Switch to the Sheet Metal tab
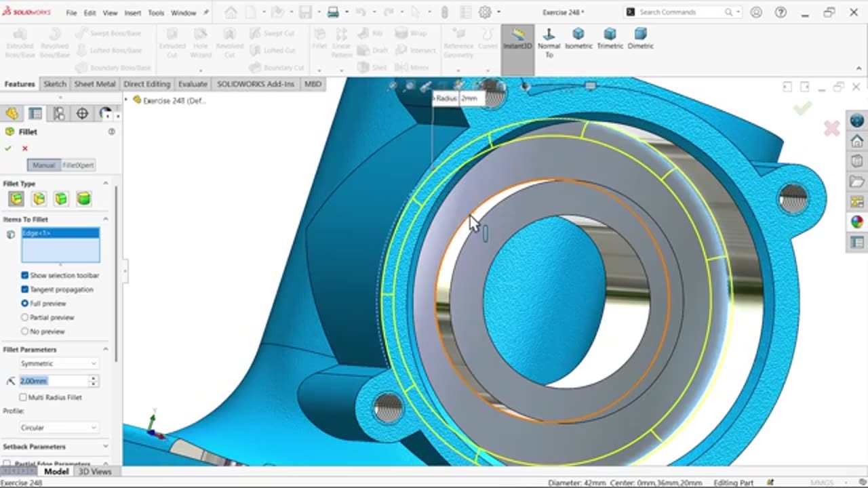868x488 pixels. pyautogui.click(x=95, y=84)
